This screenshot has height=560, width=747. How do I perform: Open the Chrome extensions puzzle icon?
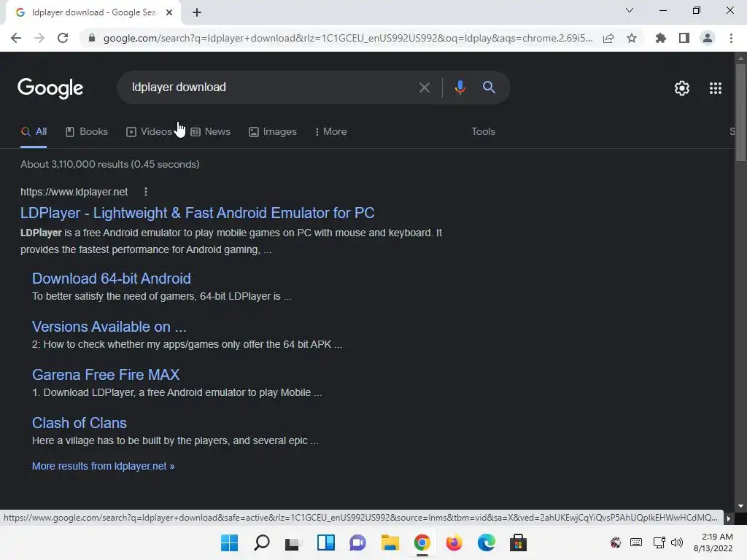(x=661, y=38)
